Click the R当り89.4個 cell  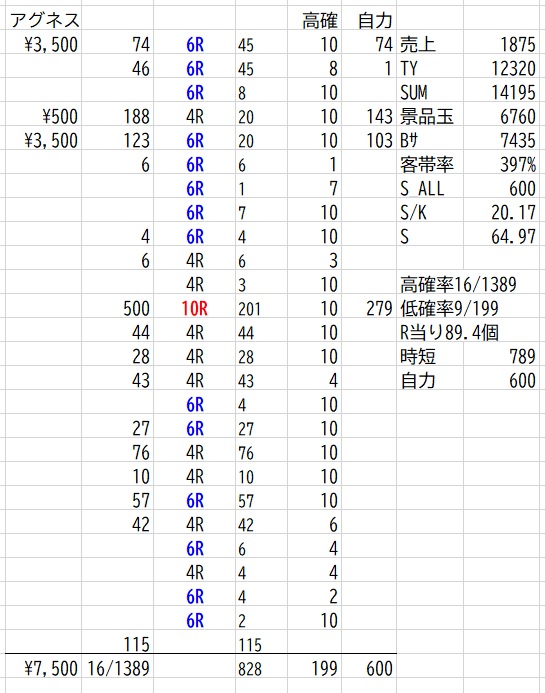pyautogui.click(x=450, y=332)
